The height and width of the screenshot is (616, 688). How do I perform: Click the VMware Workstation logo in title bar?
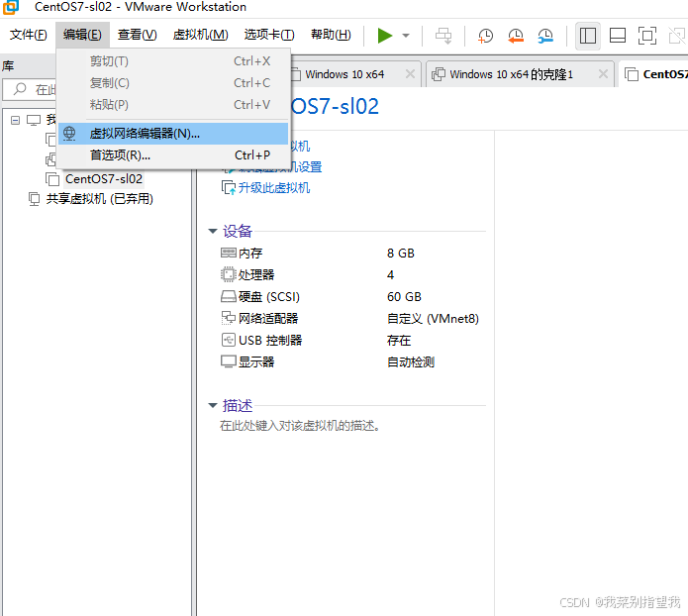coord(11,7)
